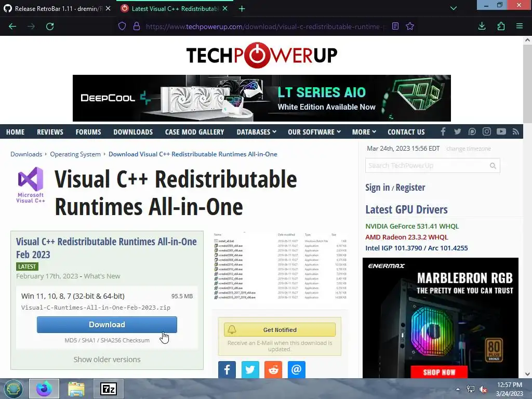Click SHOP NOW in the Enermax ad

point(439,372)
